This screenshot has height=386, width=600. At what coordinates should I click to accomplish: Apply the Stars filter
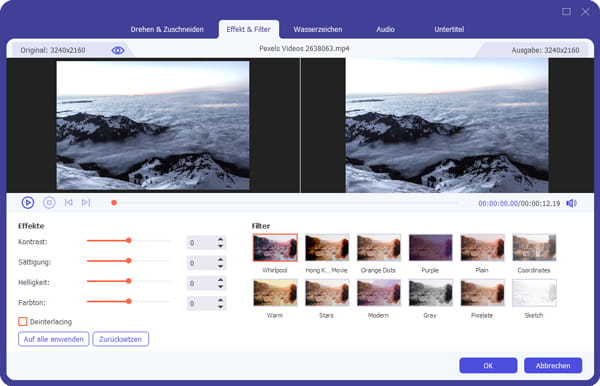coord(327,293)
